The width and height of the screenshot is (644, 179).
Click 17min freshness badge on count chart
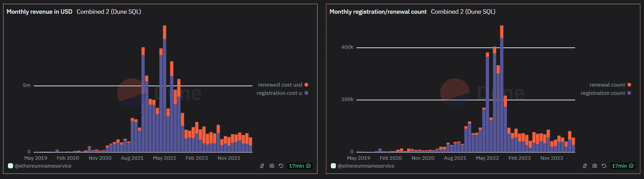(x=622, y=166)
